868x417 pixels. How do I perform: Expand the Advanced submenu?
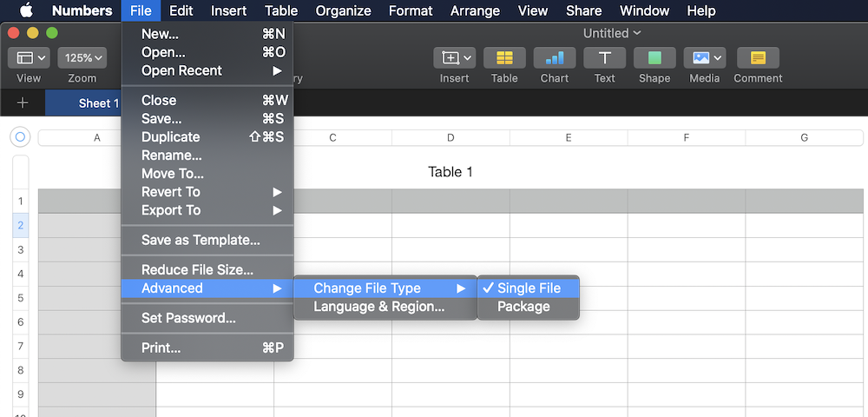[x=207, y=288]
